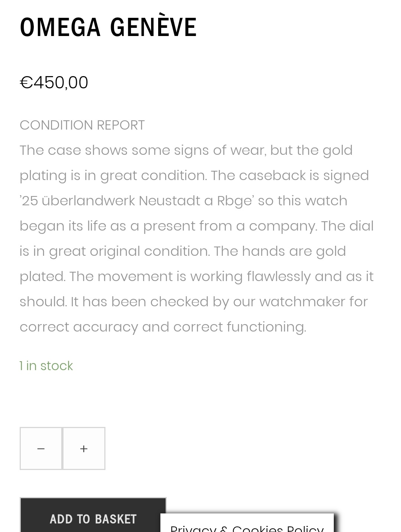Viewport: 401px width, 532px height.
Task: Click the Condition Report heading
Action: click(82, 125)
